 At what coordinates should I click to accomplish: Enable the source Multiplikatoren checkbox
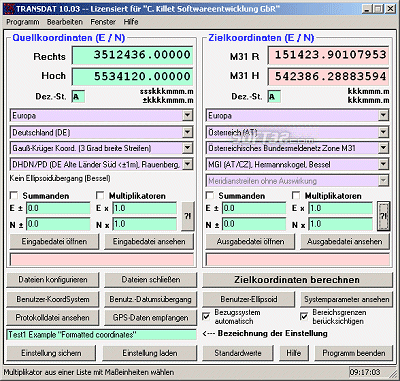100,195
